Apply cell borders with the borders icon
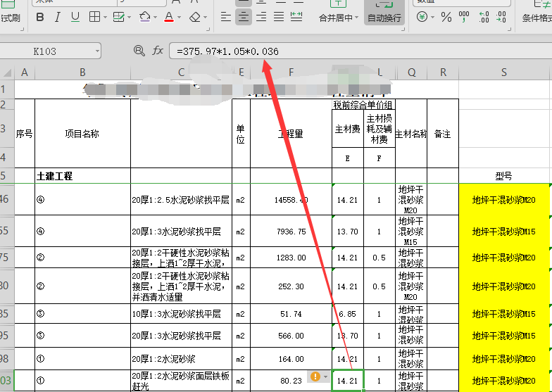552x392 pixels. point(94,17)
